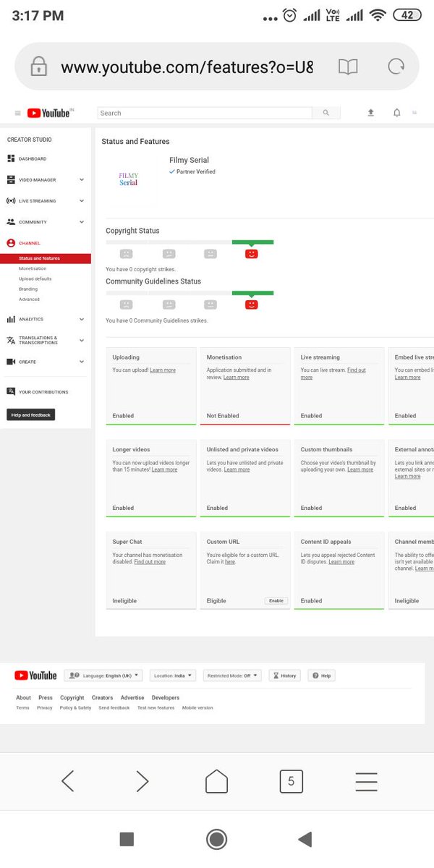Tap the browser reader mode book icon
The width and height of the screenshot is (434, 868).
[x=348, y=67]
